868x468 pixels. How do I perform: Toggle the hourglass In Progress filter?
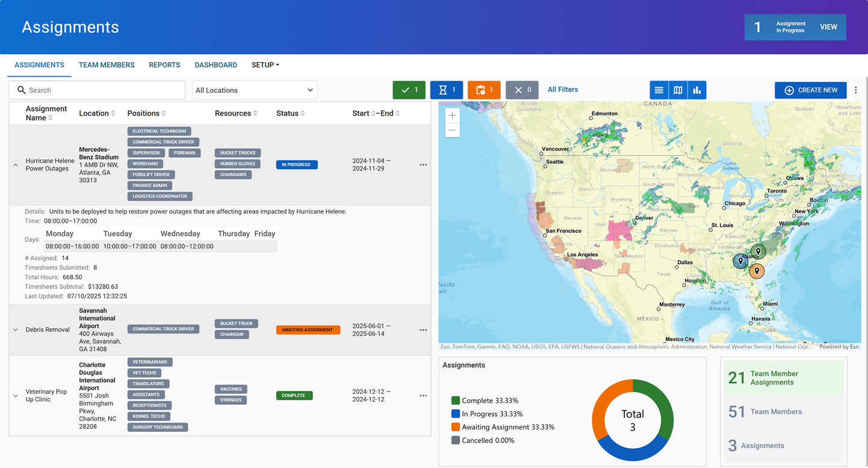click(446, 89)
